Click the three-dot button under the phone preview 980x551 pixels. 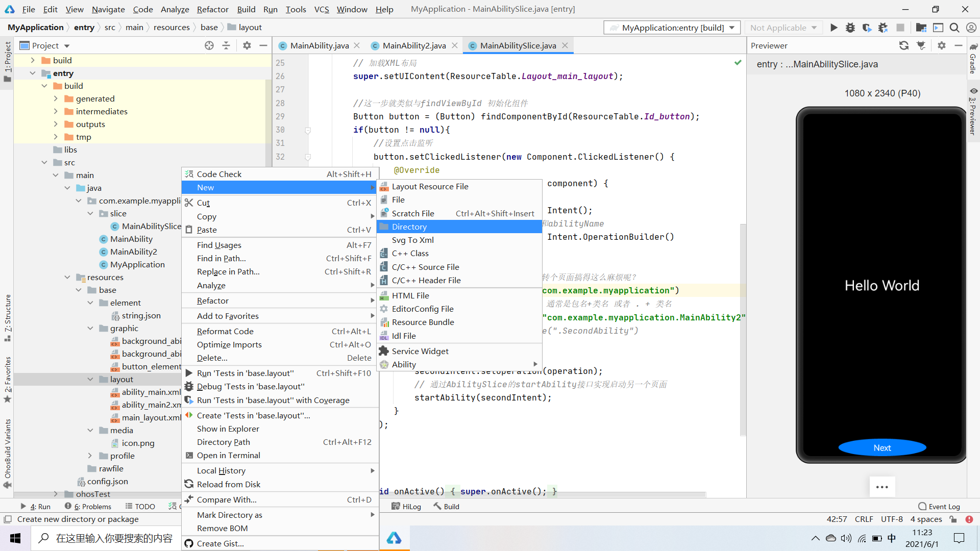pyautogui.click(x=881, y=487)
